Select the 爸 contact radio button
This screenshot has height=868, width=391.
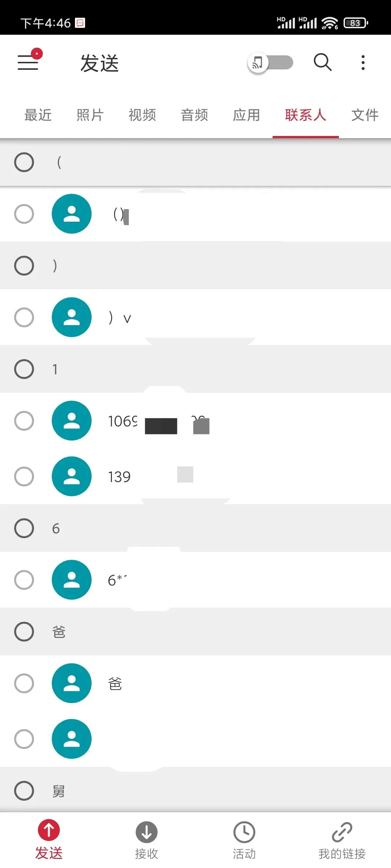click(x=24, y=683)
